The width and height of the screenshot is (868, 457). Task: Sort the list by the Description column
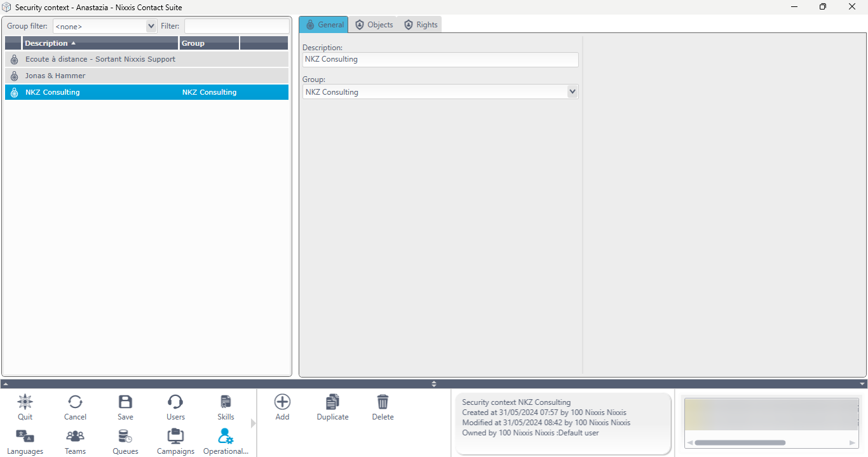click(100, 43)
